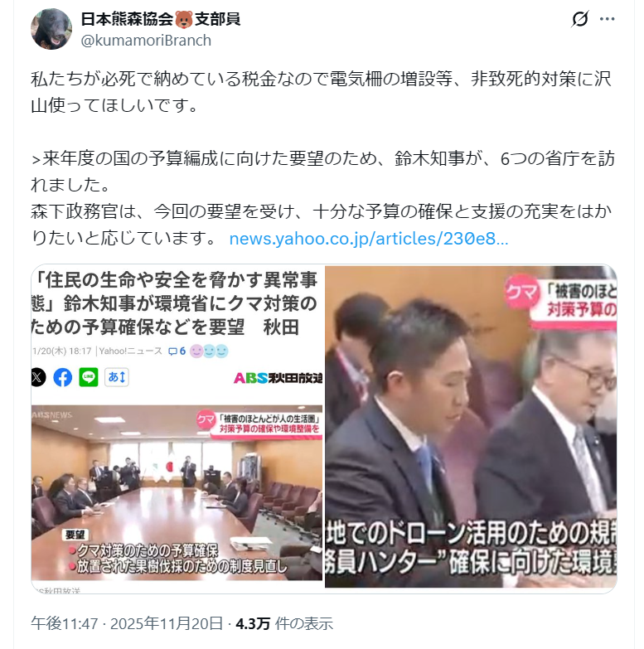Click the comment bubble count 6
This screenshot has width=644, height=649.
click(177, 351)
